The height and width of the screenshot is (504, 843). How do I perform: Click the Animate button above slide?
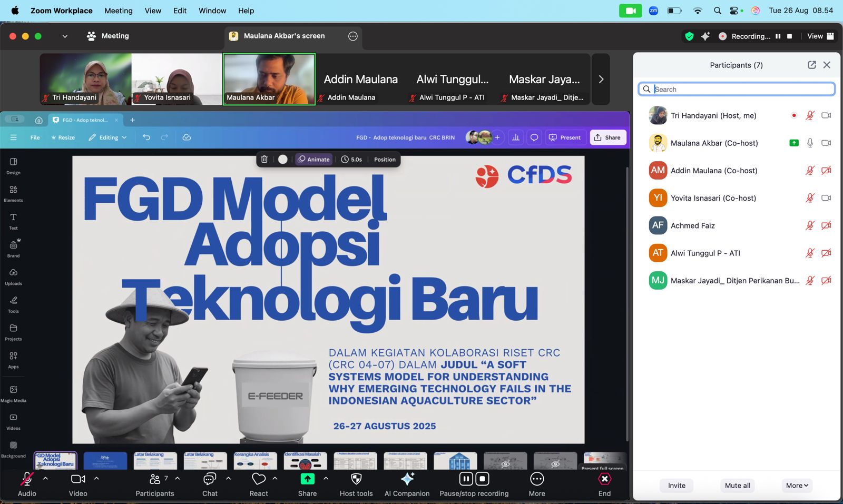coord(314,159)
